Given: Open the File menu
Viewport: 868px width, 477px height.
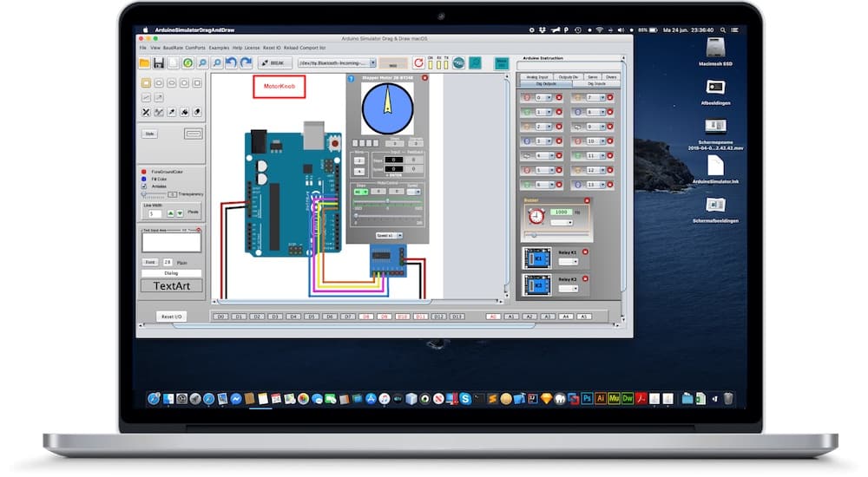Looking at the screenshot, I should coord(143,49).
